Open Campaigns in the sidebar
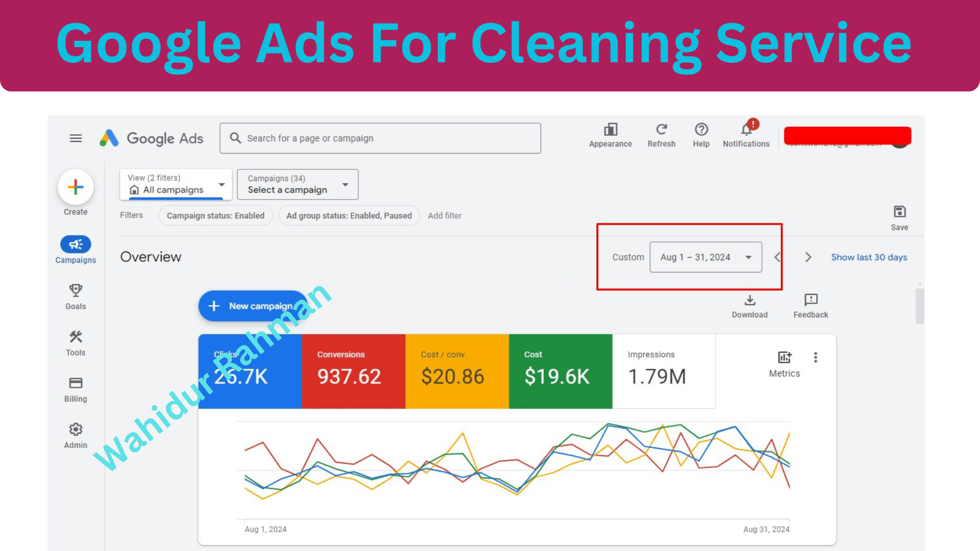Screen dimensions: 980x551 pyautogui.click(x=76, y=250)
